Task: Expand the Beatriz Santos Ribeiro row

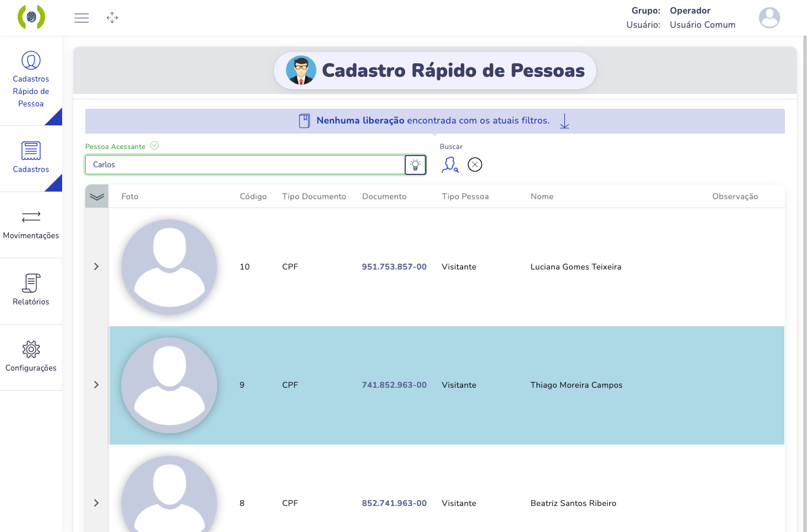Action: point(96,503)
